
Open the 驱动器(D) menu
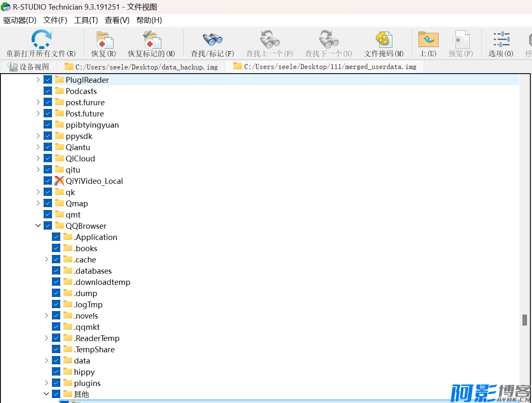20,20
